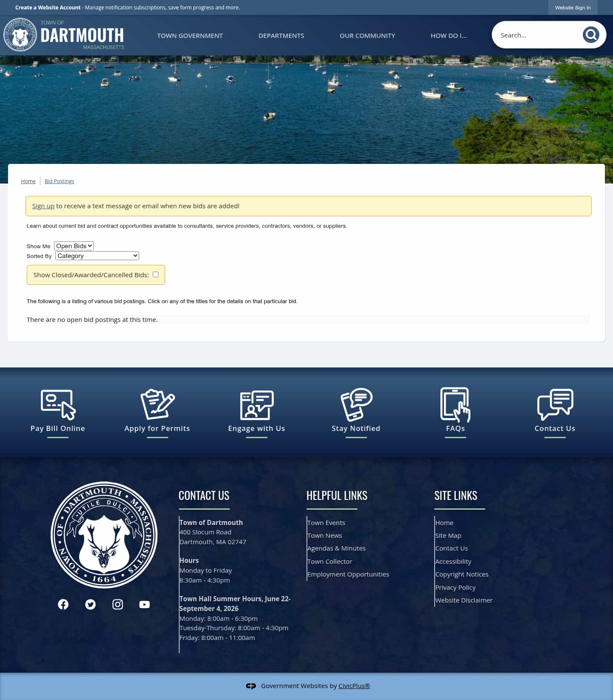Open the Copyright Notices link
This screenshot has height=700, width=613.
click(x=461, y=574)
